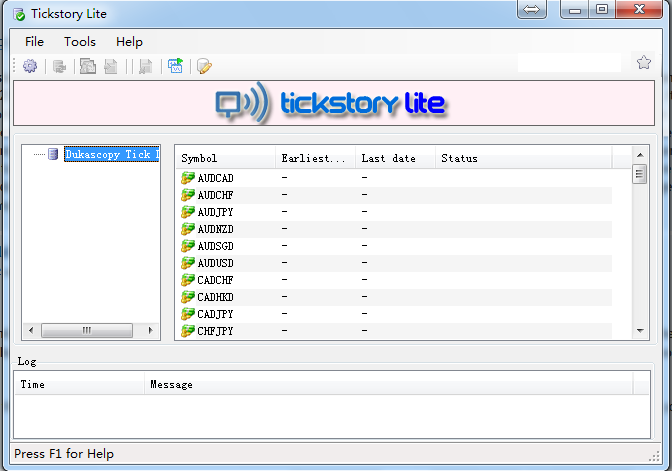Click the grayed download data toolbar icon
This screenshot has width=672, height=471.
(60, 66)
